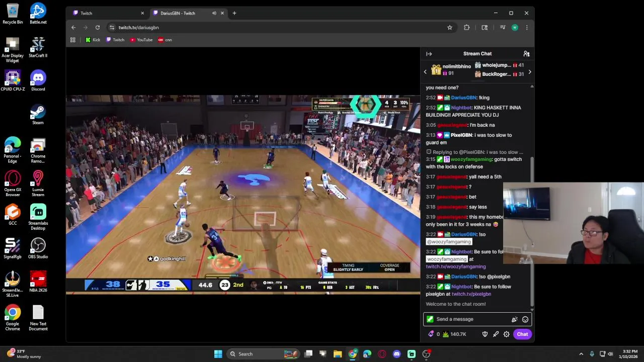Open Windows Start menu
The width and height of the screenshot is (644, 362).
[x=218, y=354]
